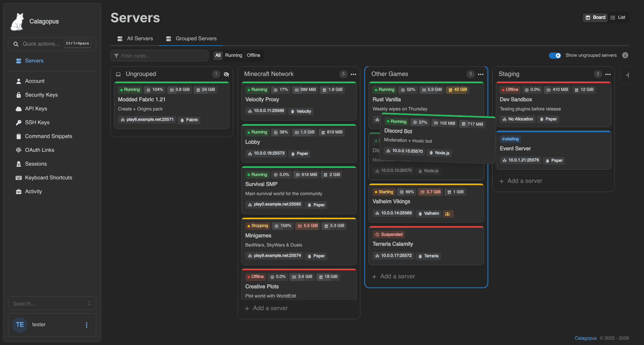Add a server to Minecraft Network
644x345 pixels.
click(x=266, y=309)
